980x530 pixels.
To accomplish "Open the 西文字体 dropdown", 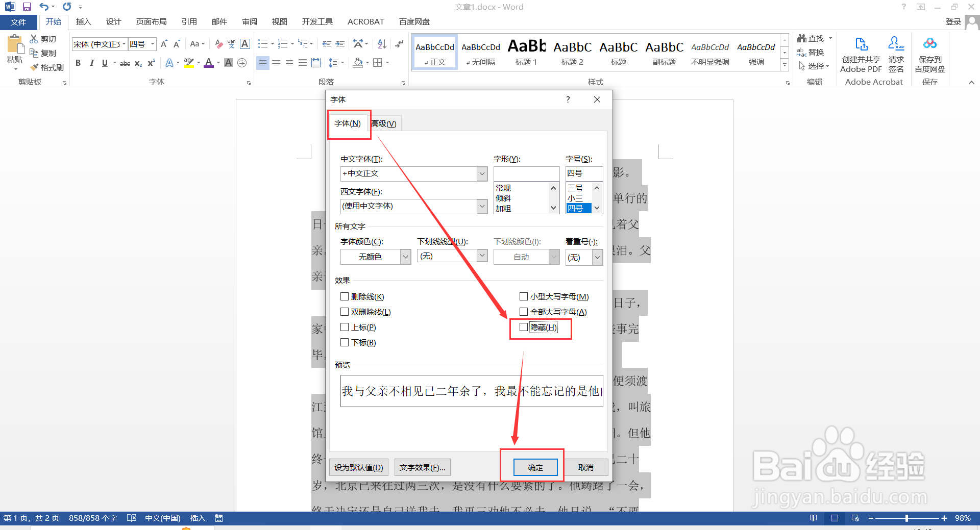I will pyautogui.click(x=482, y=206).
